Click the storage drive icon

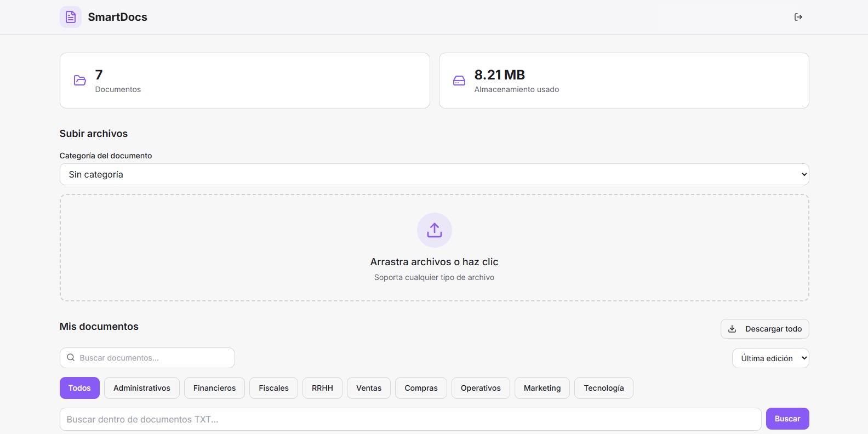pyautogui.click(x=459, y=81)
